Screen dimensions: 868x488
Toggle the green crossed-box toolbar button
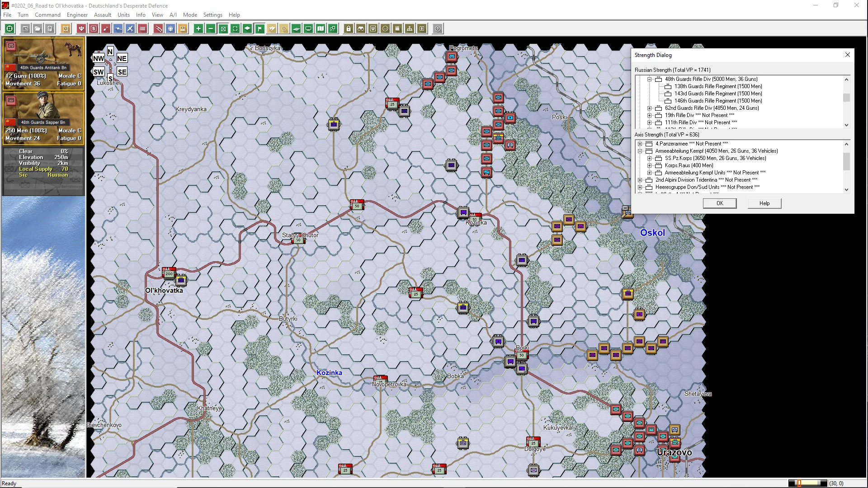tap(223, 29)
